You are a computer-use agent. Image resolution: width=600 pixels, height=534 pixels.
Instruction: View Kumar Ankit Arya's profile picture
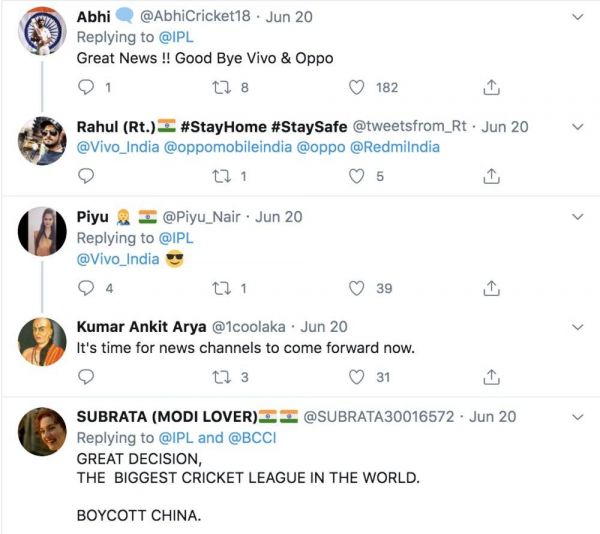point(42,343)
